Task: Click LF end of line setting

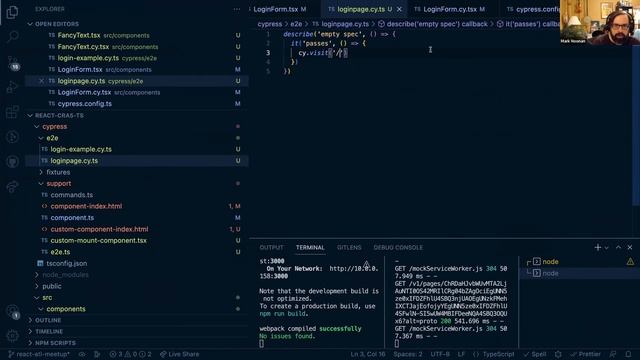Action: [x=461, y=354]
